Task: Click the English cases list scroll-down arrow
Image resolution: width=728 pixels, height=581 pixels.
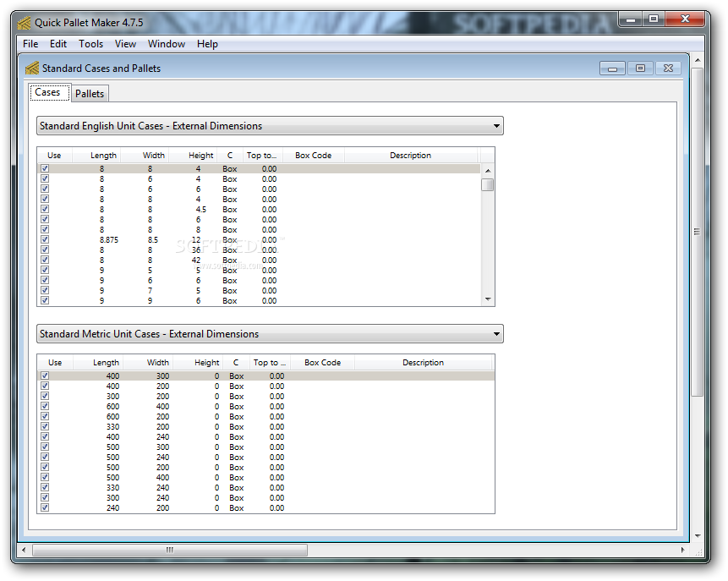Action: [x=488, y=299]
